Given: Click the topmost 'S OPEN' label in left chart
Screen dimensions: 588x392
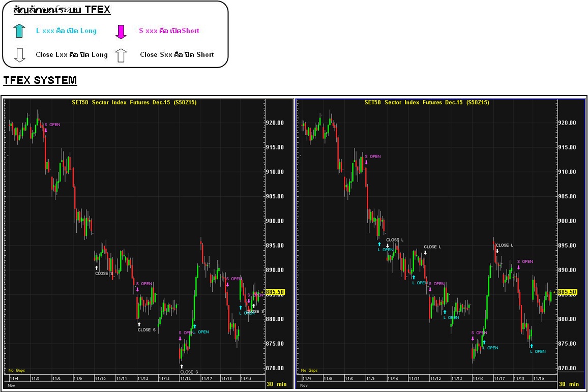Looking at the screenshot, I should point(52,125).
